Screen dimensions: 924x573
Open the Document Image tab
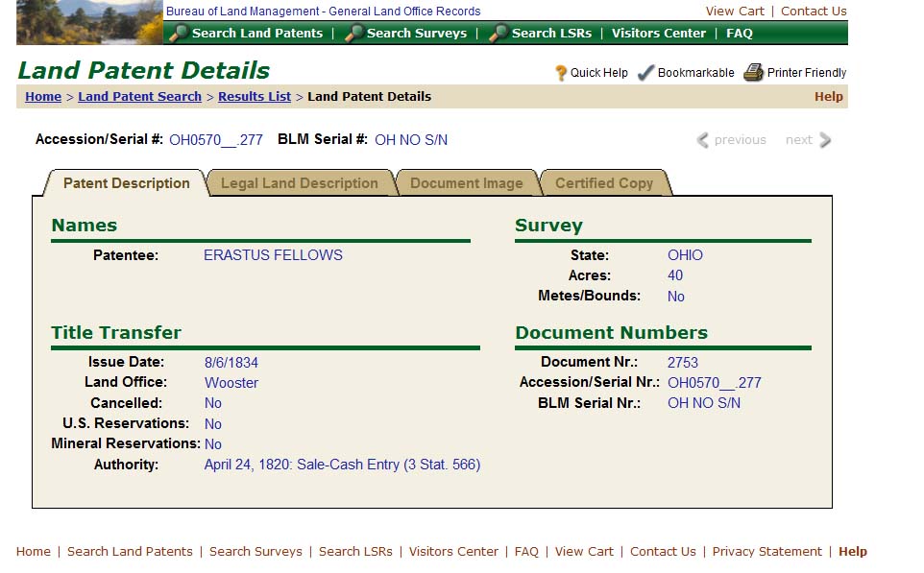coord(466,183)
